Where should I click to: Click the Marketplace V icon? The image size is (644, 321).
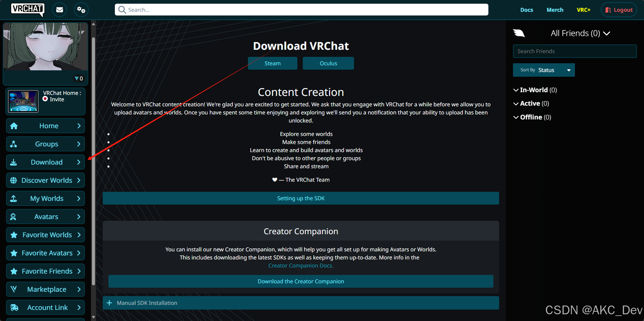tap(13, 289)
